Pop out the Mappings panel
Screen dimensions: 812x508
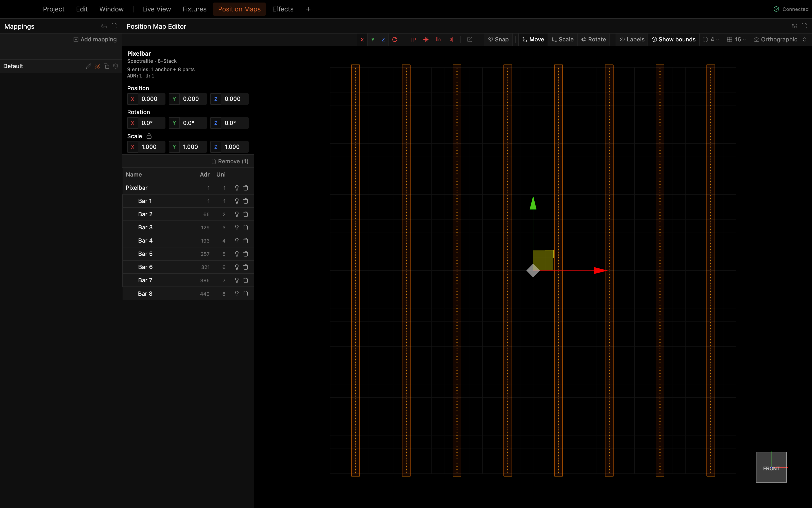click(x=104, y=26)
